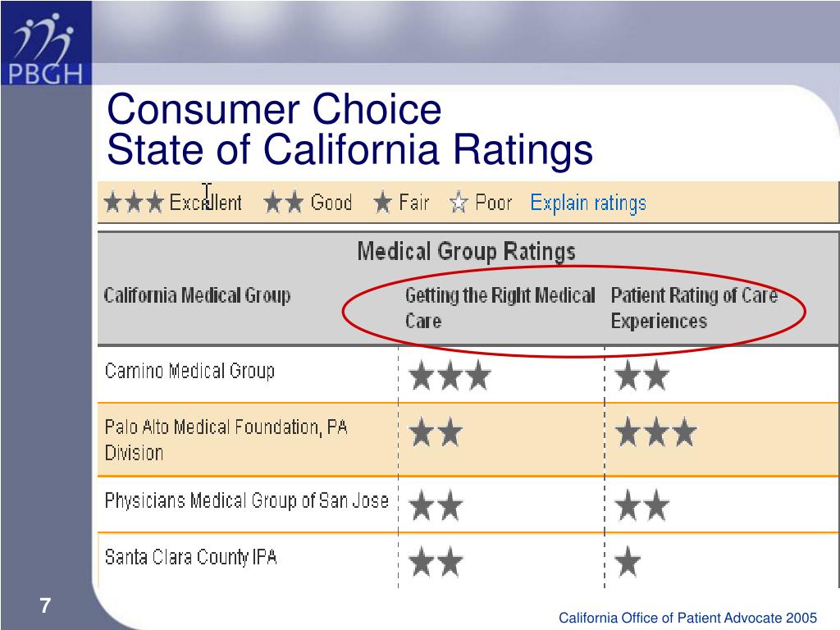Select Palo Alto Medical Foundation, PA Division
840x630 pixels.
tap(226, 440)
